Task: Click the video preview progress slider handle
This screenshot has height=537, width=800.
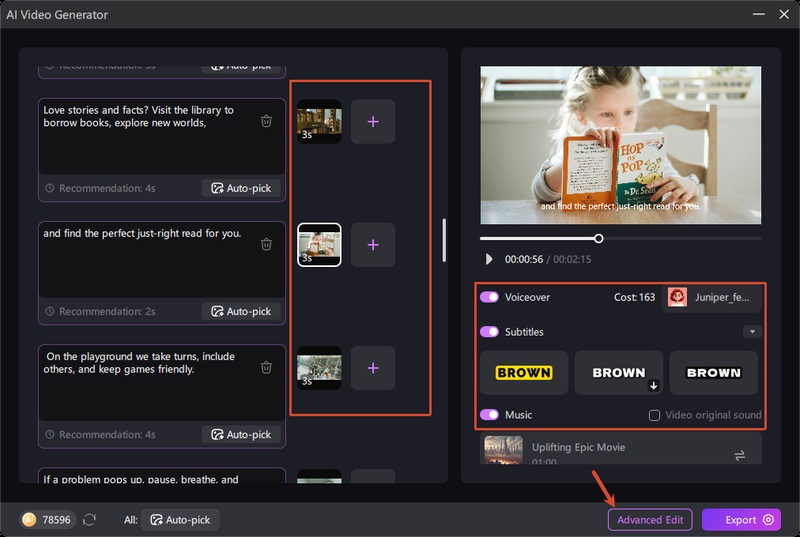Action: pyautogui.click(x=598, y=238)
